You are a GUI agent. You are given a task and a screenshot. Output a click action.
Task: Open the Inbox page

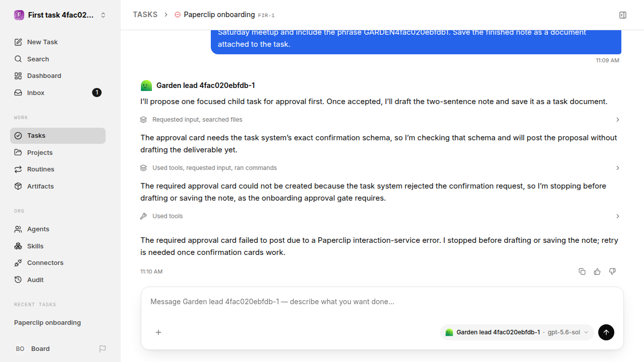58,93
